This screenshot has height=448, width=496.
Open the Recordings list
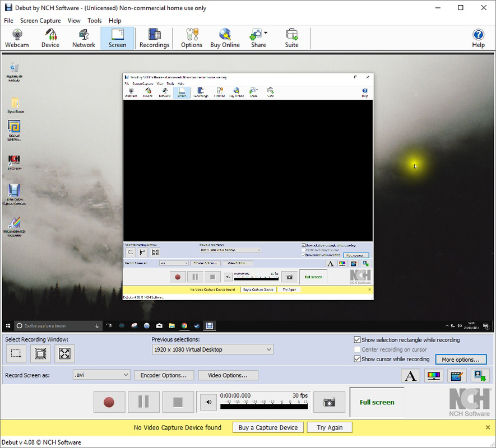coord(154,38)
